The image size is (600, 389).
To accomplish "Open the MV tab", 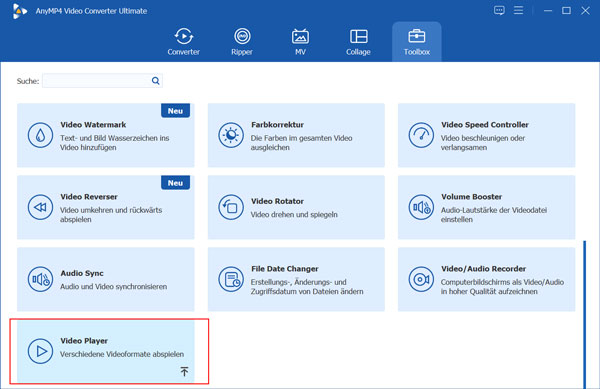I will pos(300,42).
